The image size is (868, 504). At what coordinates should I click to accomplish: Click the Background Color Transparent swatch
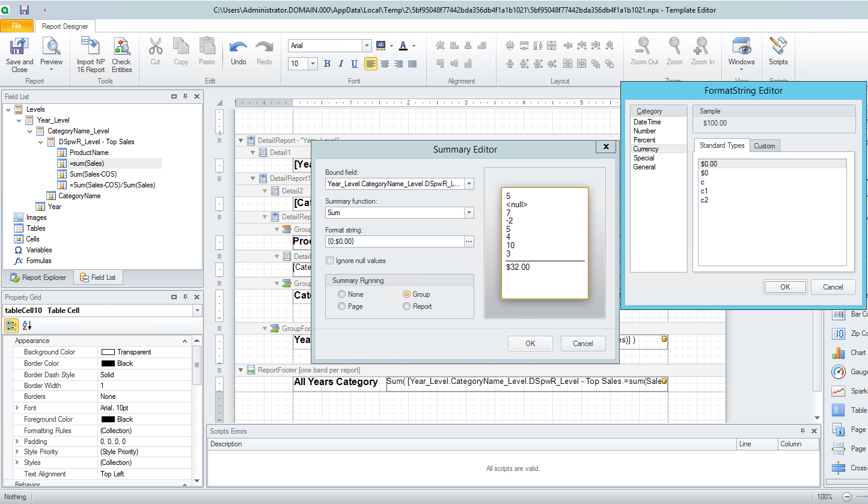[108, 352]
